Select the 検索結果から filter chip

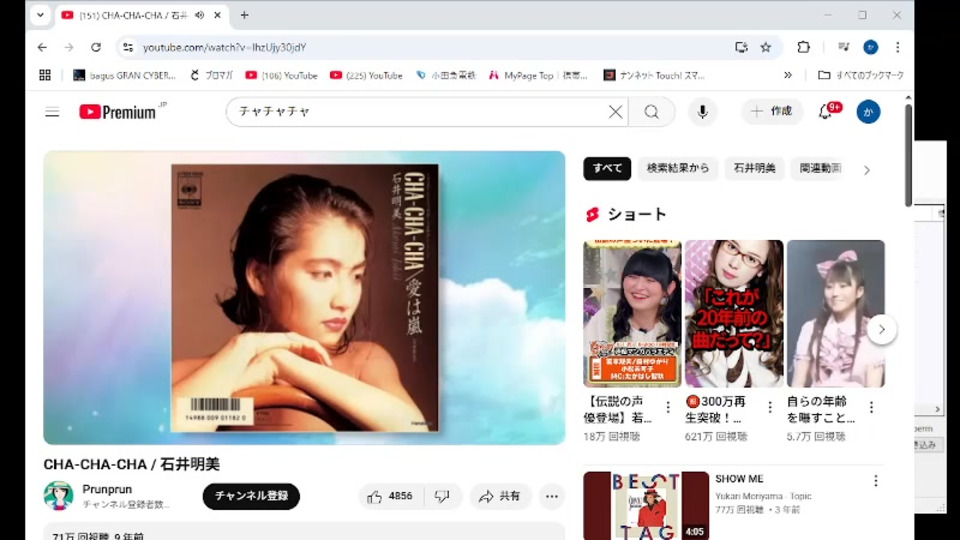point(678,168)
